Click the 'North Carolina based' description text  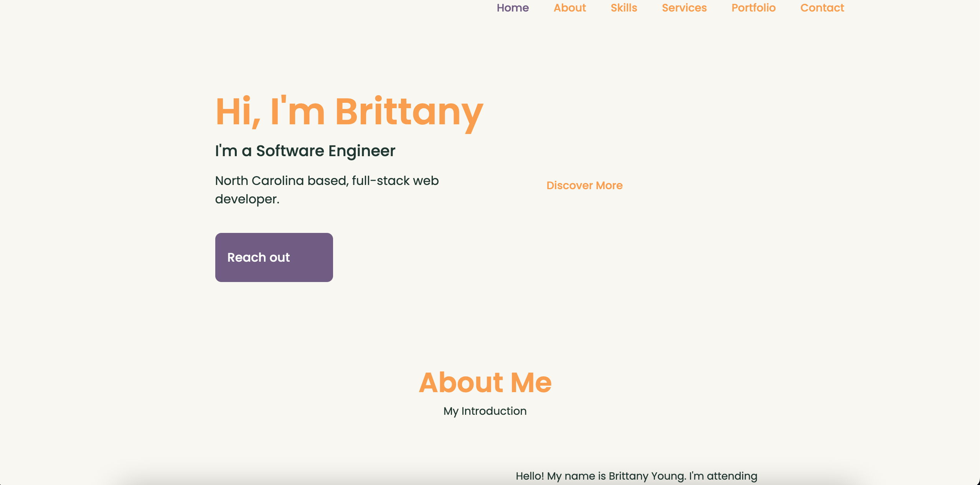click(327, 190)
